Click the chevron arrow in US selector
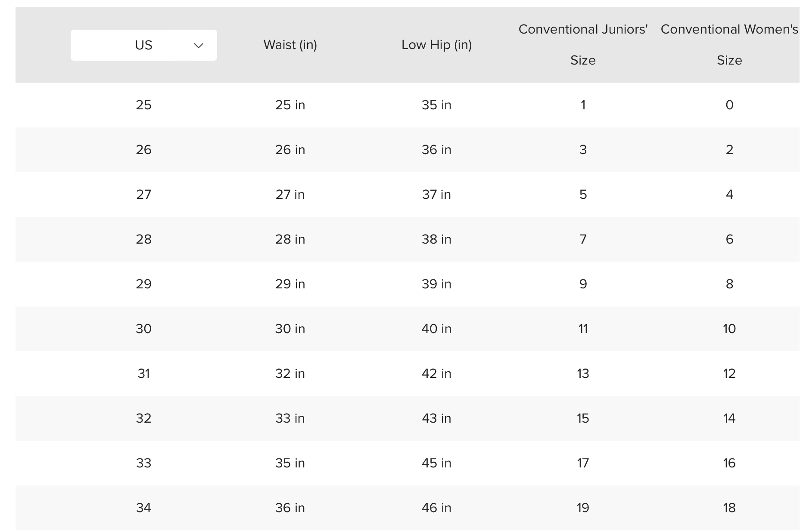Image resolution: width=803 pixels, height=532 pixels. tap(199, 46)
